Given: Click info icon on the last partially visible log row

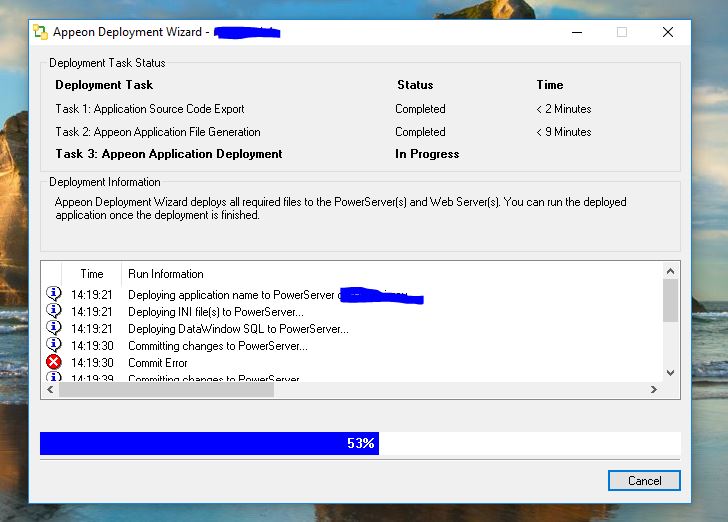Looking at the screenshot, I should (x=54, y=378).
